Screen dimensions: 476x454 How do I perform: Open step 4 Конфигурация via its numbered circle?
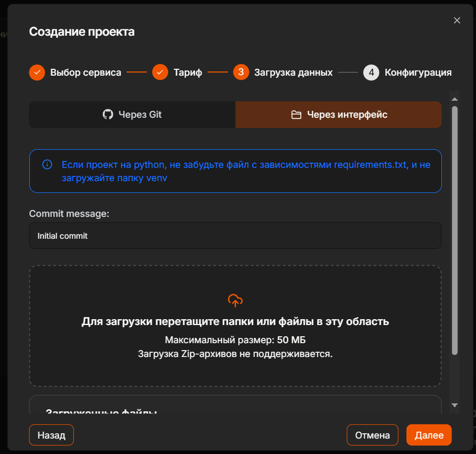click(x=371, y=72)
